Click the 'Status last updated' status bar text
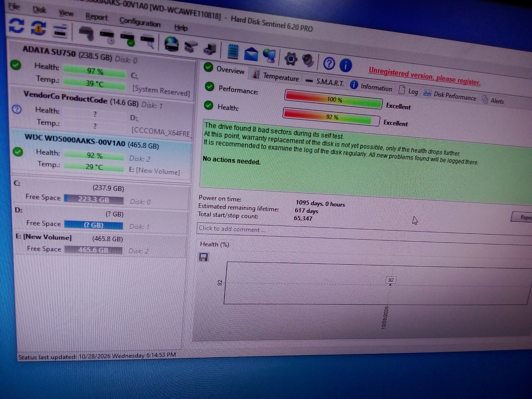Screen dimensions: 532x399 (97, 356)
